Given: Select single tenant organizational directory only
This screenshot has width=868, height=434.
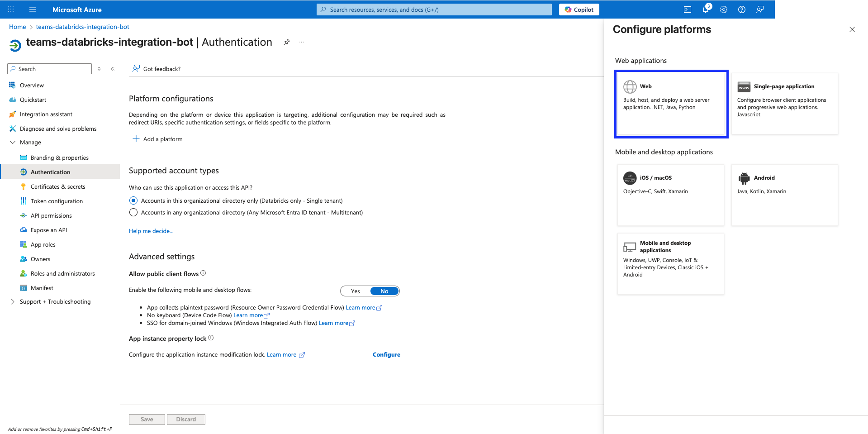Looking at the screenshot, I should point(133,200).
